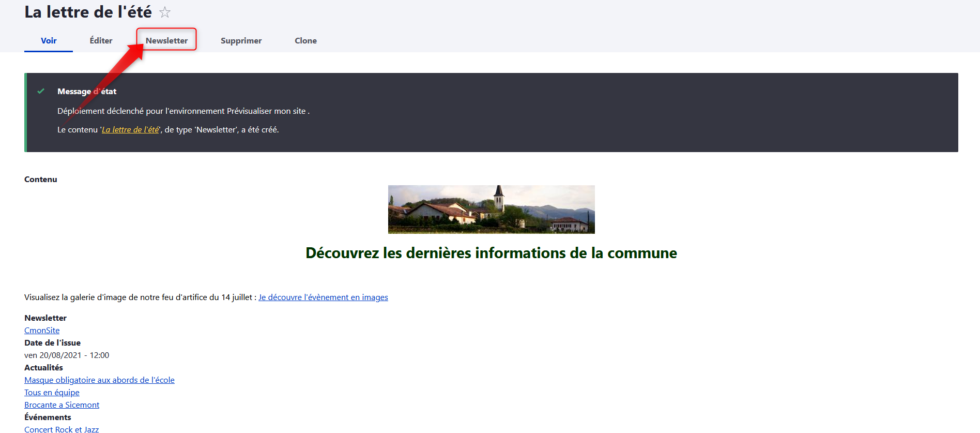Switch to the Voir tab

pos(49,40)
